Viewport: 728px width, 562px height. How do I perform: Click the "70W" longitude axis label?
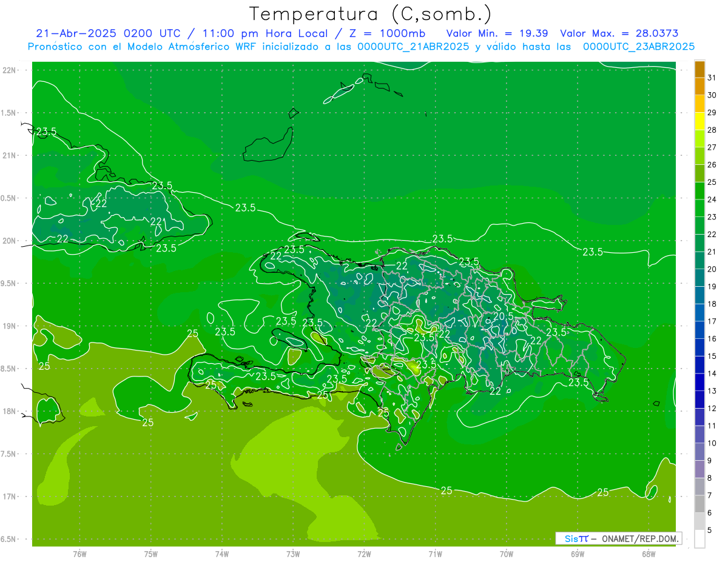[507, 554]
